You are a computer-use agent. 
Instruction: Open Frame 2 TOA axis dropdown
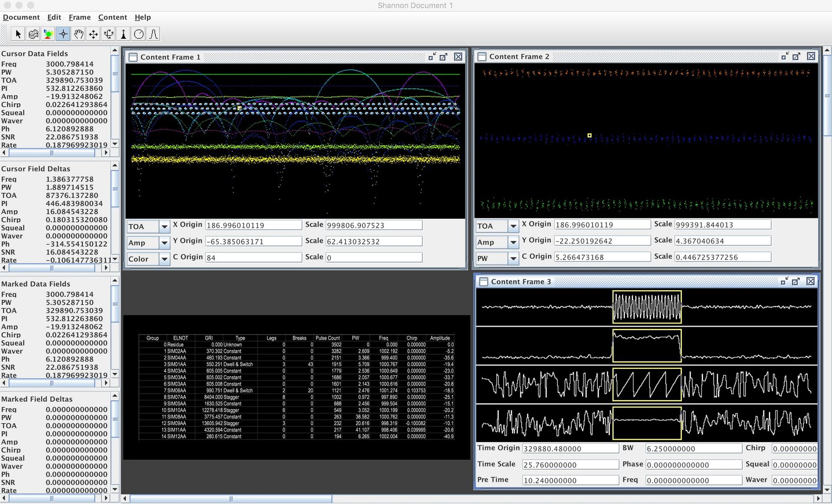[513, 226]
